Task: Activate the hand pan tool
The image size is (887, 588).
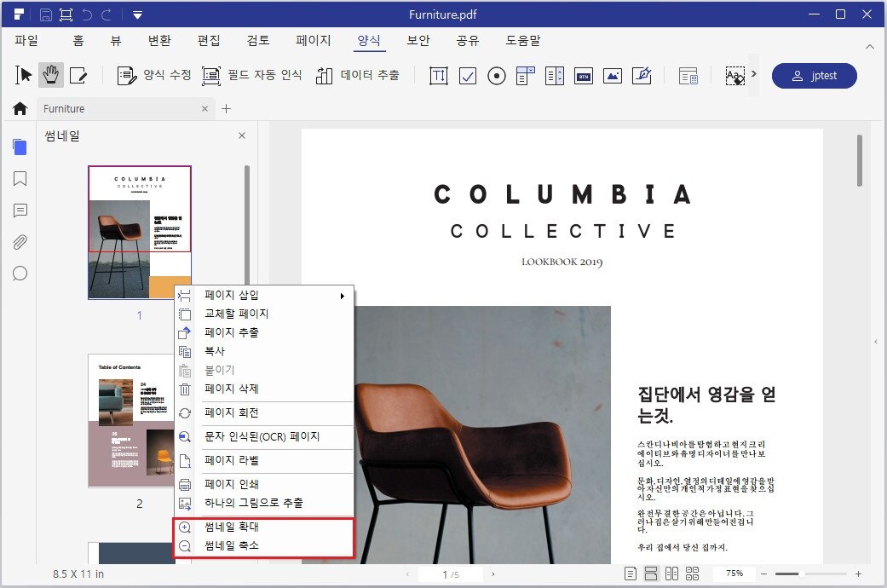Action: pos(51,75)
